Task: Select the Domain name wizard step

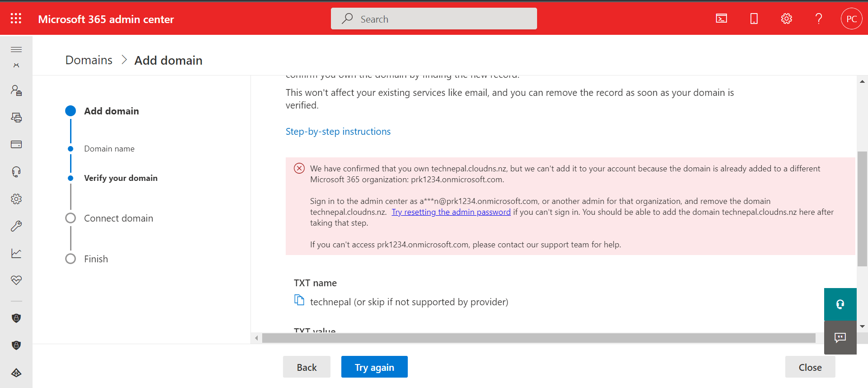Action: [109, 149]
